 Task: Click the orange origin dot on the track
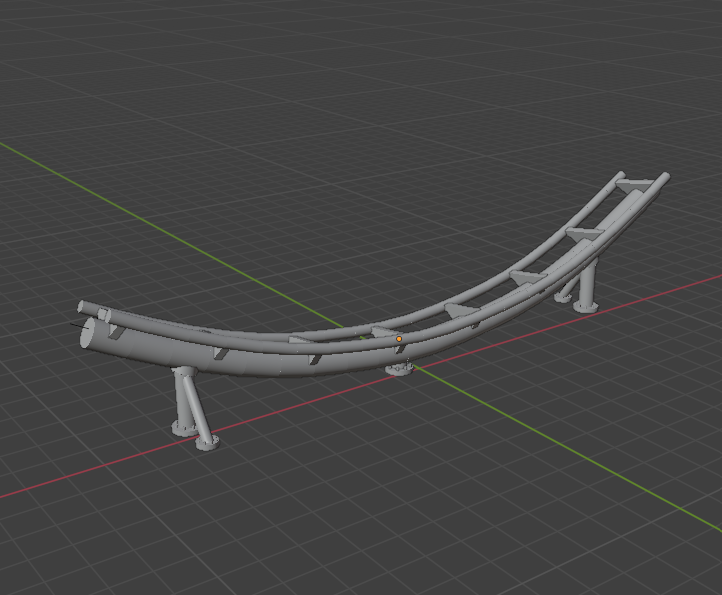(x=399, y=339)
